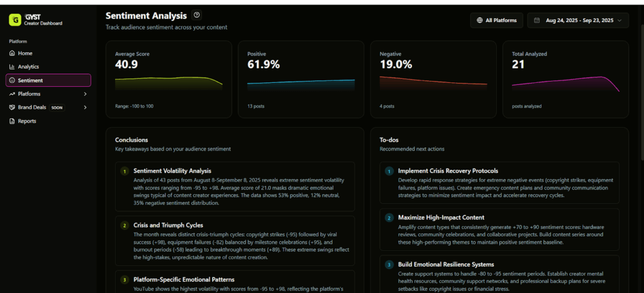This screenshot has height=293, width=644.
Task: Click the All Platforms filter button
Action: point(497,21)
